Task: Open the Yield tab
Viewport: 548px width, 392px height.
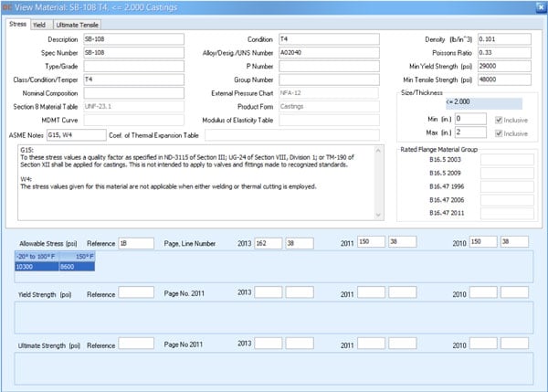Action: click(40, 24)
